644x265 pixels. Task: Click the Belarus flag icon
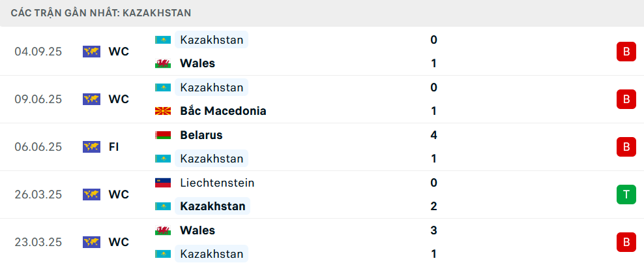[162, 135]
